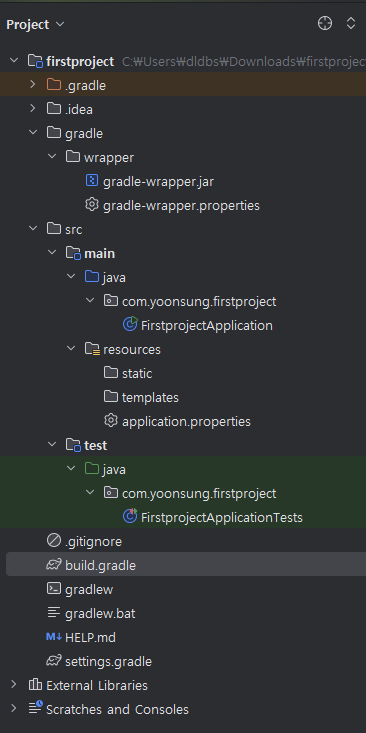The width and height of the screenshot is (366, 733).
Task: Select the HELP.md file
Action: click(x=90, y=637)
